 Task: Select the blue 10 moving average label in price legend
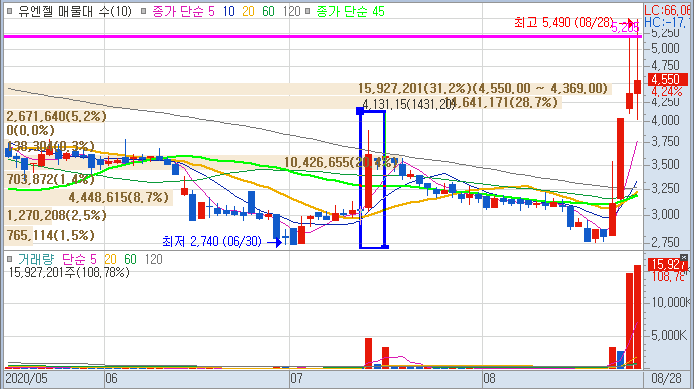click(228, 12)
